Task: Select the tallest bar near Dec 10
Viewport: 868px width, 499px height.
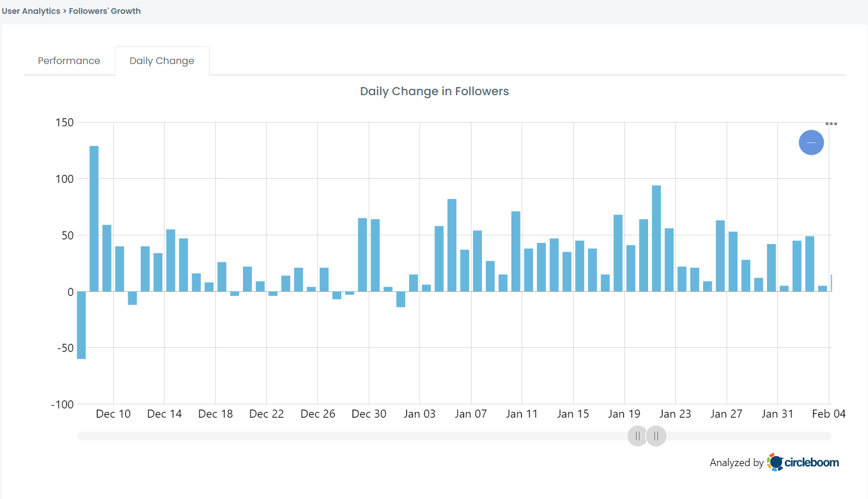Action: tap(95, 219)
